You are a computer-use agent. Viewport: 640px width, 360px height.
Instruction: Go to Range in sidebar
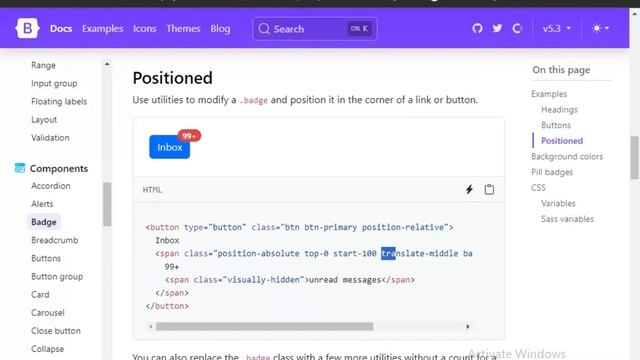point(43,65)
